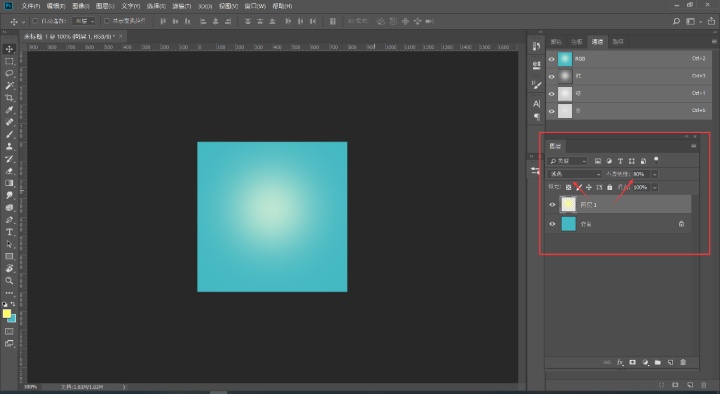This screenshot has width=720, height=394.
Task: Select the Rectangle shape tool
Action: point(9,256)
